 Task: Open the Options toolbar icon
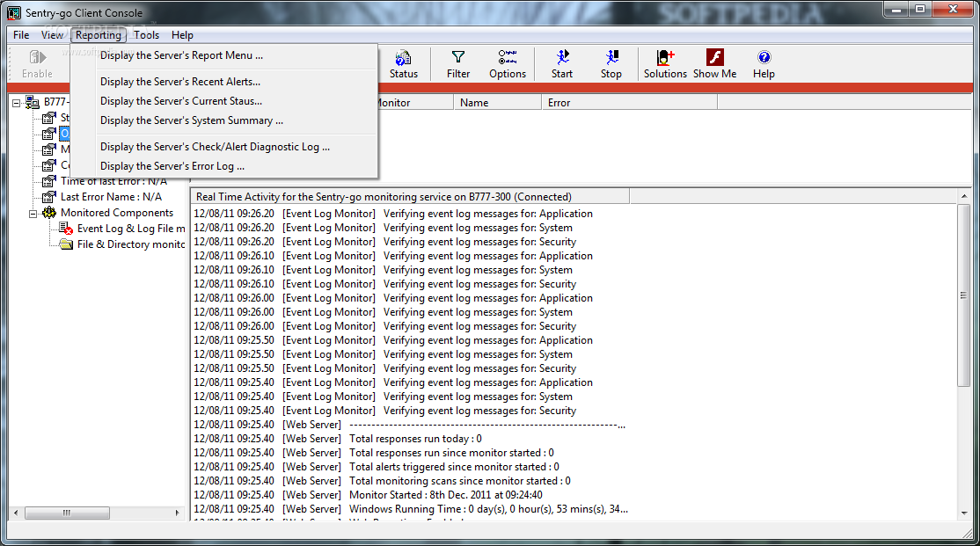[508, 57]
